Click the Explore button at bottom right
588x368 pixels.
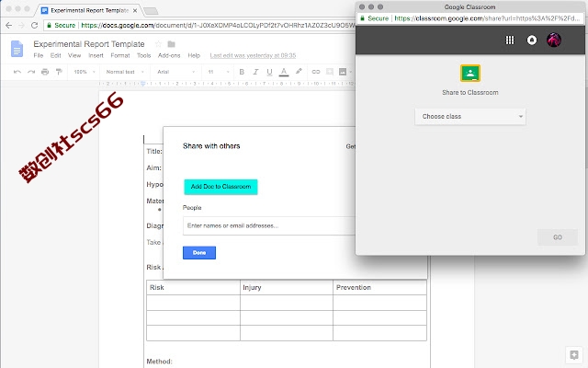pyautogui.click(x=574, y=355)
